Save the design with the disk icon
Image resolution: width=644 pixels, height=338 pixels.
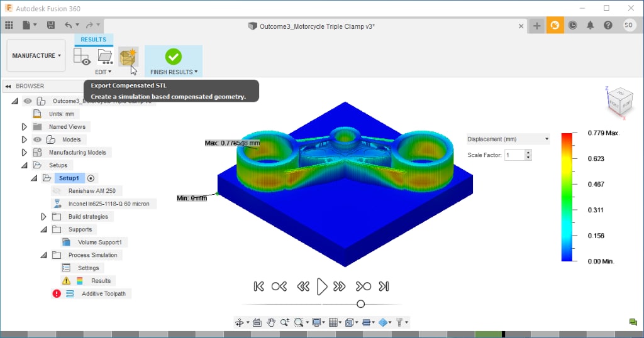[x=51, y=25]
